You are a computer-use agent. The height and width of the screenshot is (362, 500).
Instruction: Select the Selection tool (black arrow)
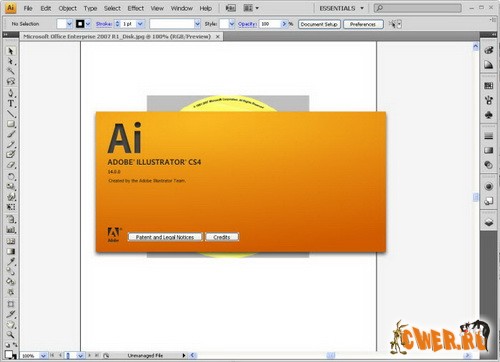click(x=11, y=51)
